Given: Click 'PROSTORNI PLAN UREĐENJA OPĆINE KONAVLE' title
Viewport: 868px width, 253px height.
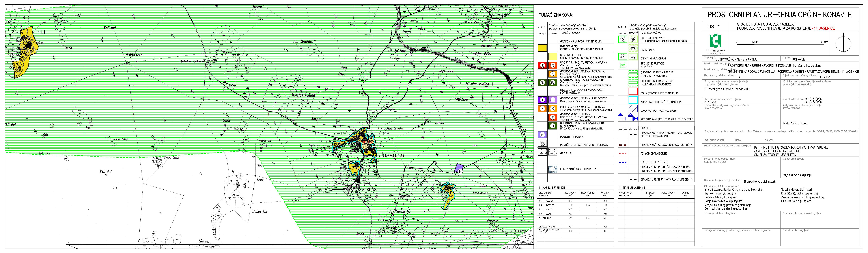Looking at the screenshot, I should [x=779, y=15].
